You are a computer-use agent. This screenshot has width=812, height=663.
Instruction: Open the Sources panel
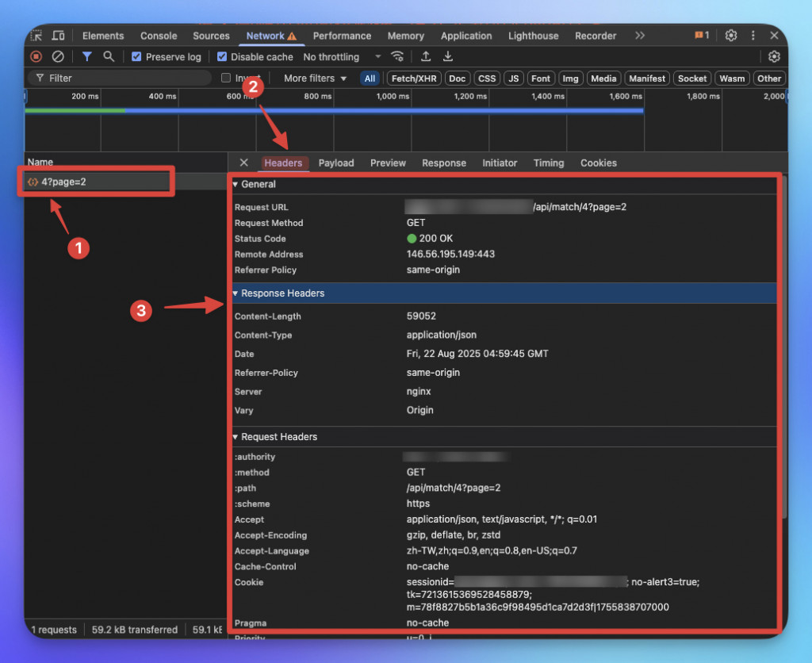click(x=211, y=36)
